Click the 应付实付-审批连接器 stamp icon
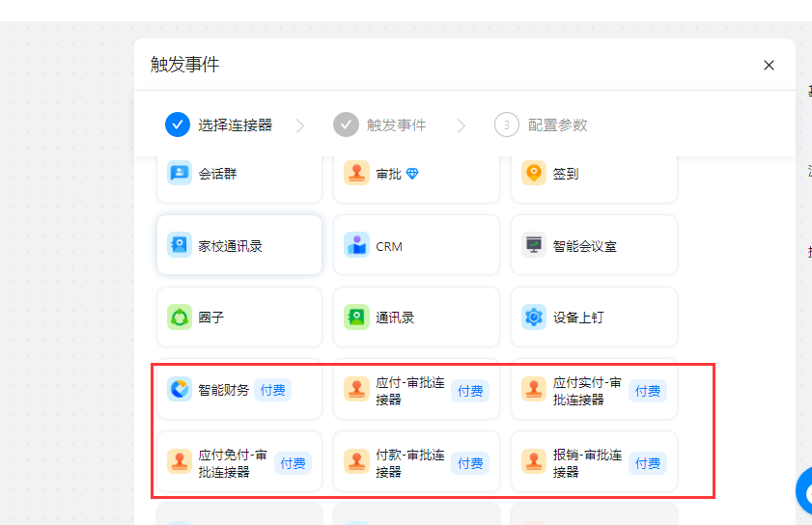The height and width of the screenshot is (525, 812). point(534,389)
